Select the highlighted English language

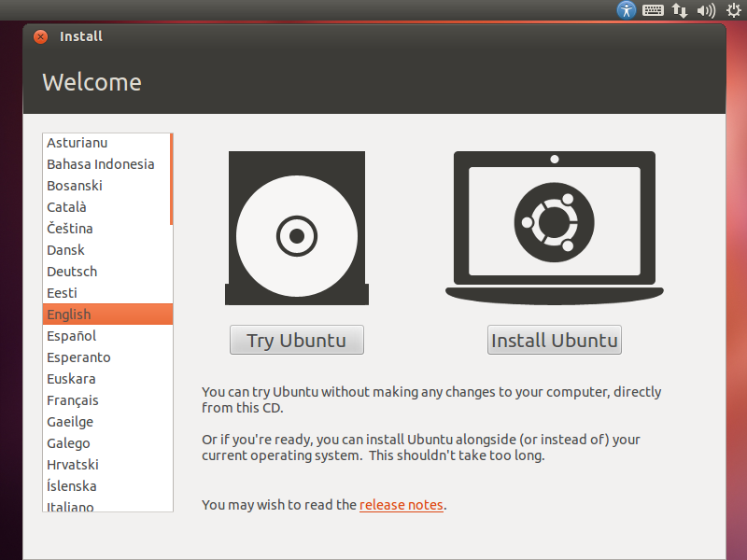tap(107, 315)
